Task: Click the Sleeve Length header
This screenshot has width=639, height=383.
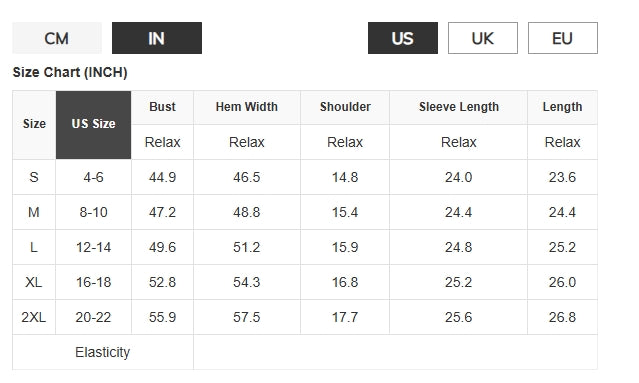Action: [x=458, y=107]
